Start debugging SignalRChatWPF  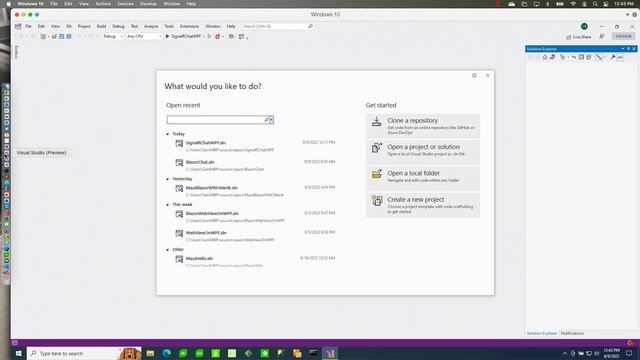coord(184,36)
